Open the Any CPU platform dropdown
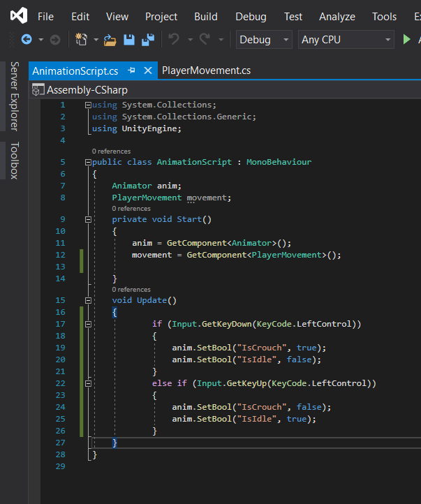The image size is (421, 504). (x=346, y=40)
